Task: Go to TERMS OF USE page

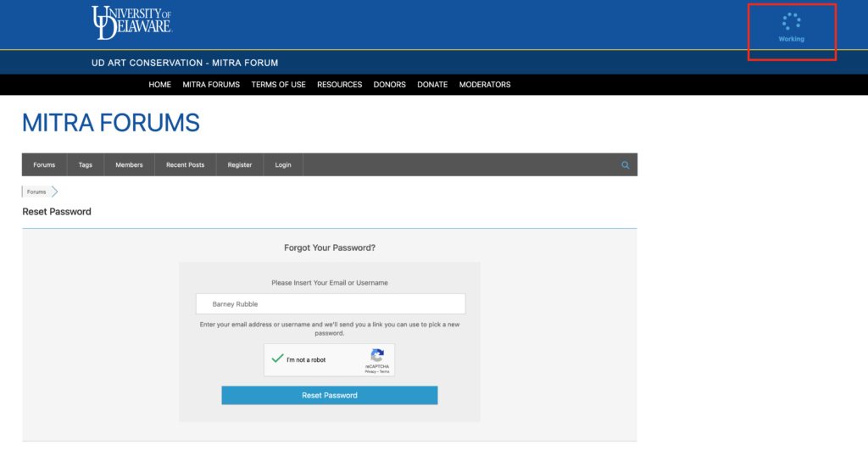Action: coord(278,85)
